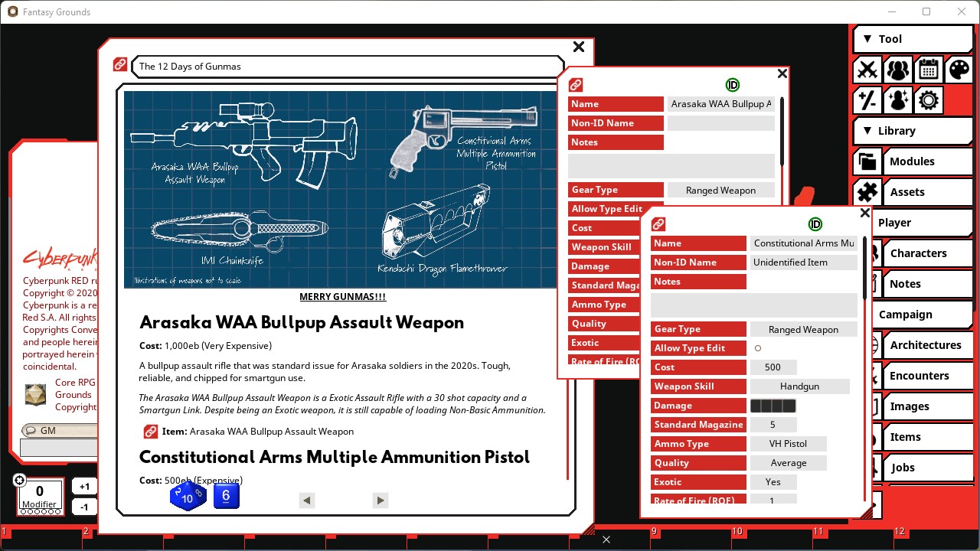Viewport: 980px width, 551px height.
Task: Click the +1 modifier button
Action: tap(84, 487)
